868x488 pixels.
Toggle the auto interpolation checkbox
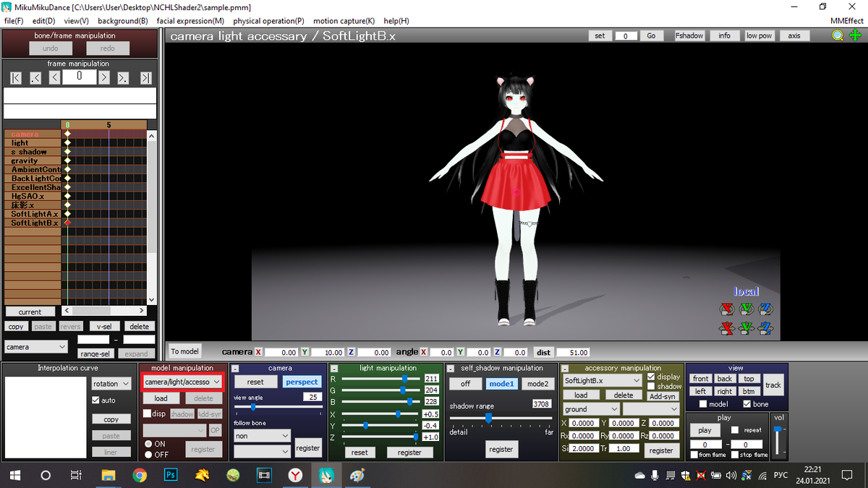(x=95, y=400)
